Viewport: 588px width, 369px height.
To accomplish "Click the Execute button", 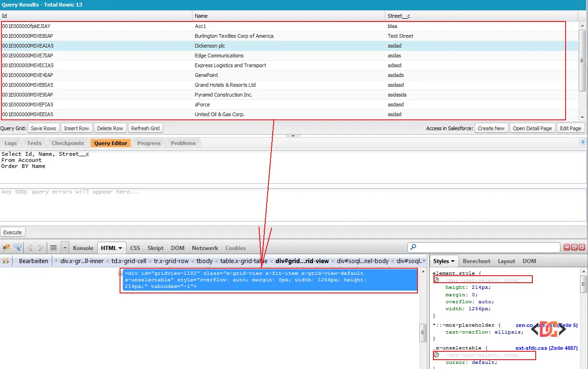I will [13, 232].
